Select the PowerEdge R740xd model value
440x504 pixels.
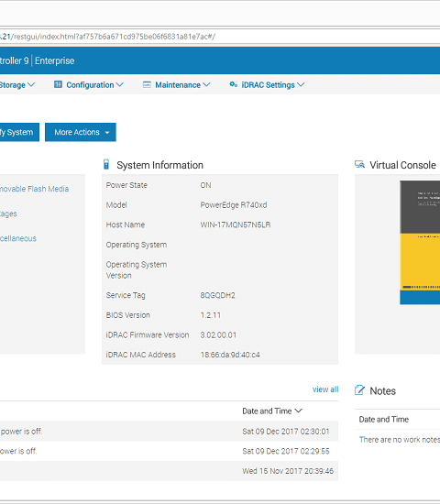234,204
